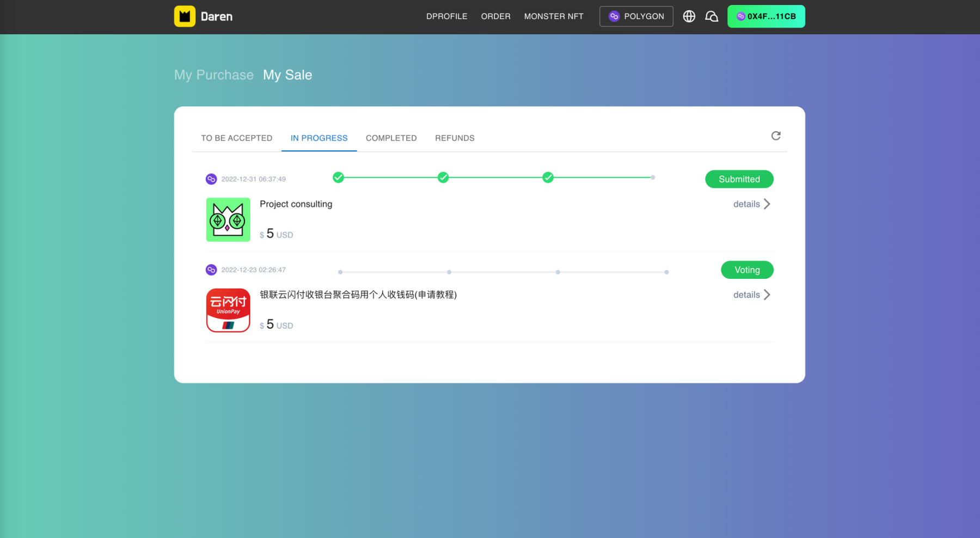Click the Voting status button
Image resolution: width=980 pixels, height=538 pixels.
click(x=747, y=270)
